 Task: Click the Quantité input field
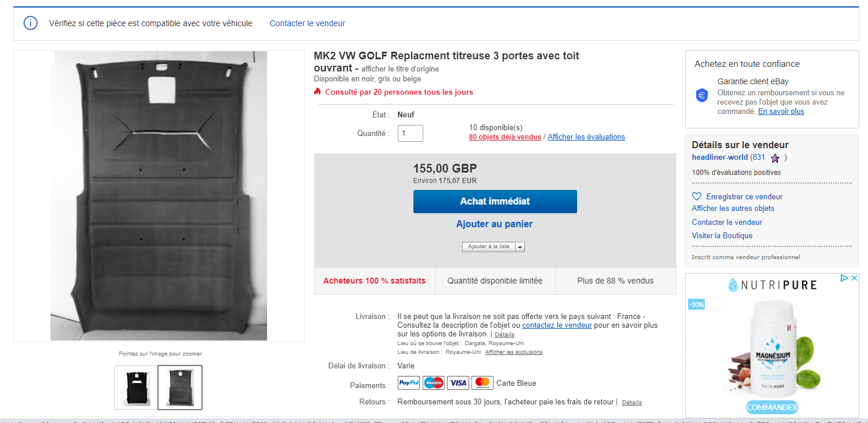(410, 133)
